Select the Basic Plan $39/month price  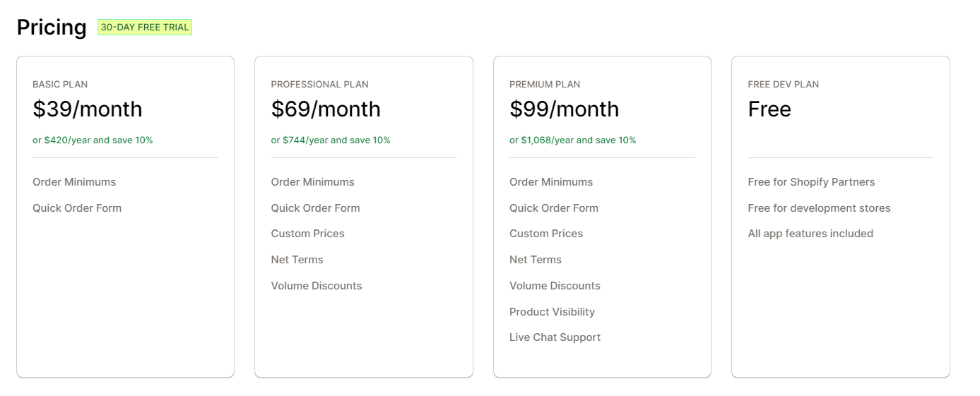tap(88, 109)
